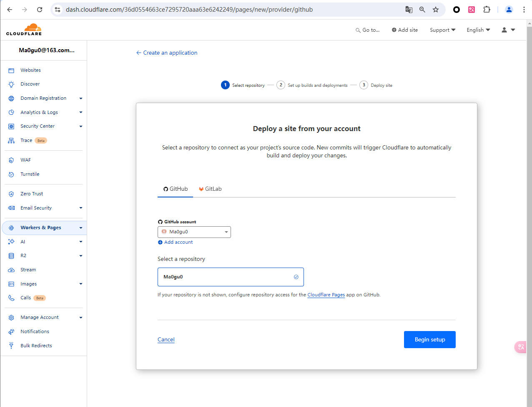Click the Bulk Redirects icon
This screenshot has height=407, width=532.
click(x=11, y=346)
